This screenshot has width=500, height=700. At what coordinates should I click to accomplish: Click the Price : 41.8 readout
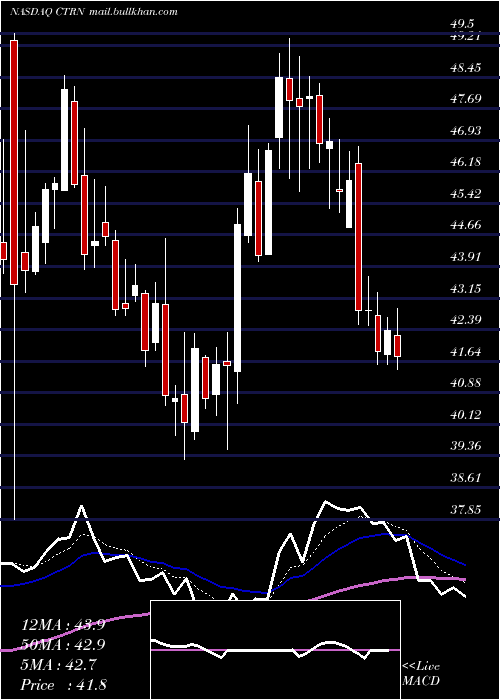[63, 684]
